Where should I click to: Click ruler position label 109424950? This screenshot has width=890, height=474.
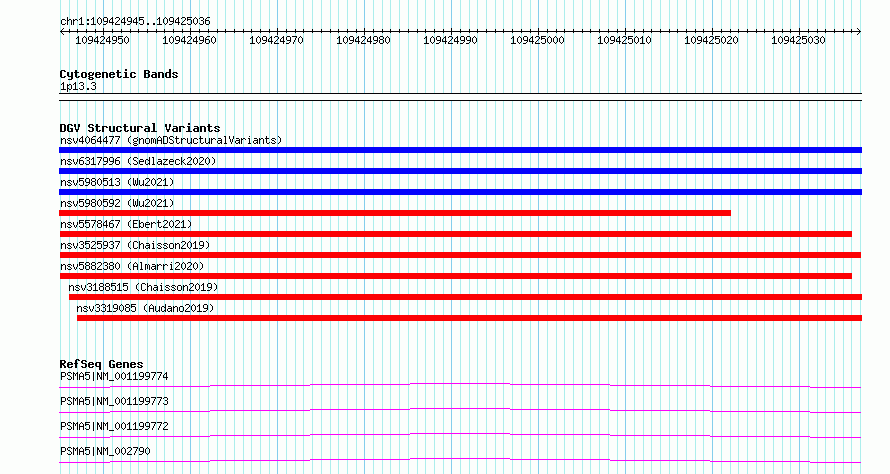(102, 41)
